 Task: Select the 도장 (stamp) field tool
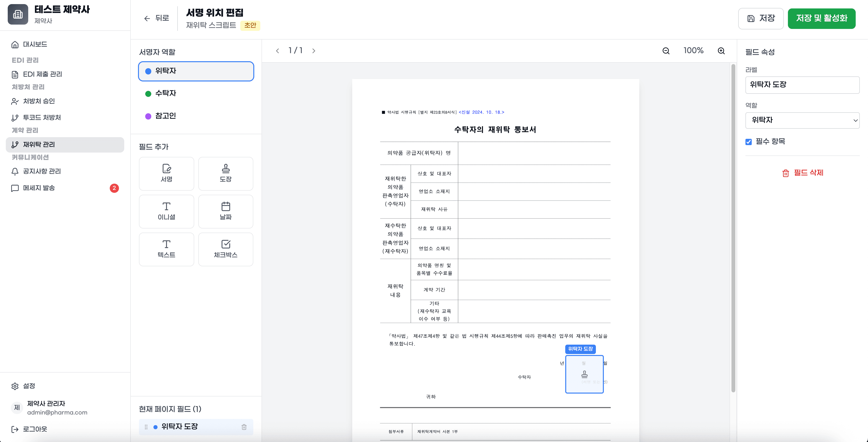pos(225,174)
